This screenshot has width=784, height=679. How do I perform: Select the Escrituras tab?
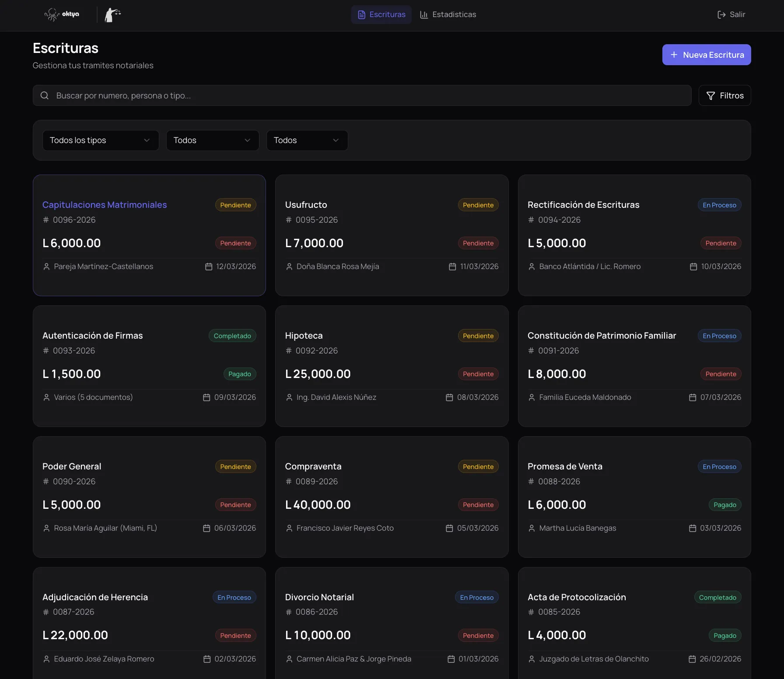click(x=381, y=14)
